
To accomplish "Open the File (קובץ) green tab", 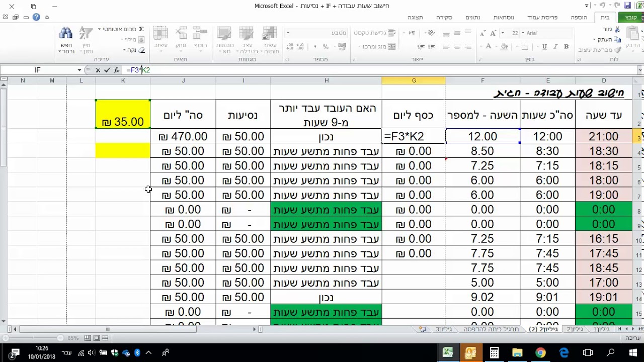I will 631,17.
